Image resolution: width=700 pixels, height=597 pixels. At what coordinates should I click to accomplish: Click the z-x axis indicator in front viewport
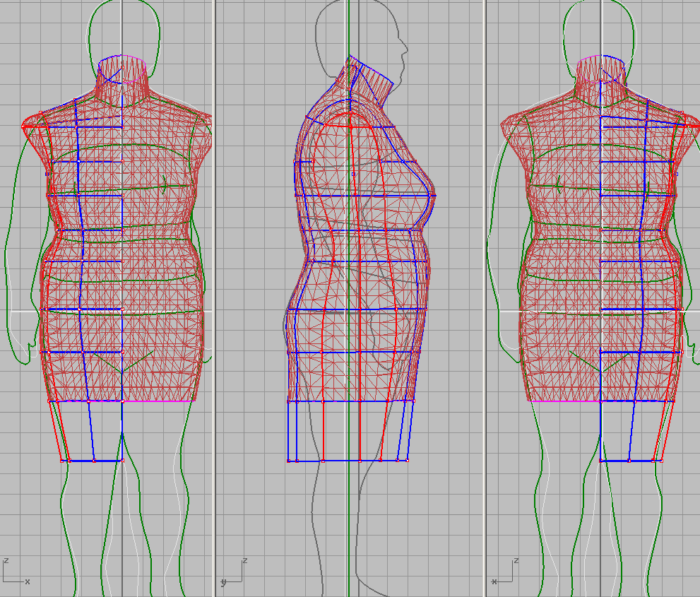pos(16,572)
